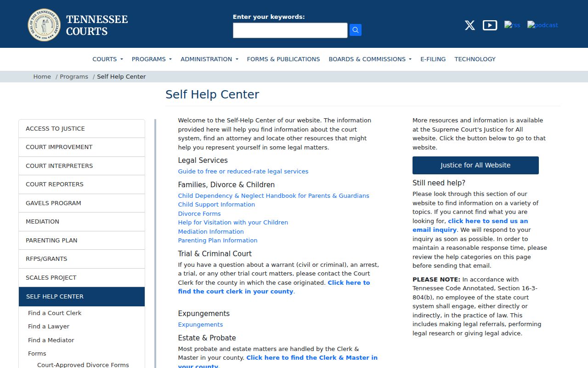Expand the Programs dropdown menu
The image size is (588, 368).
pyautogui.click(x=152, y=59)
